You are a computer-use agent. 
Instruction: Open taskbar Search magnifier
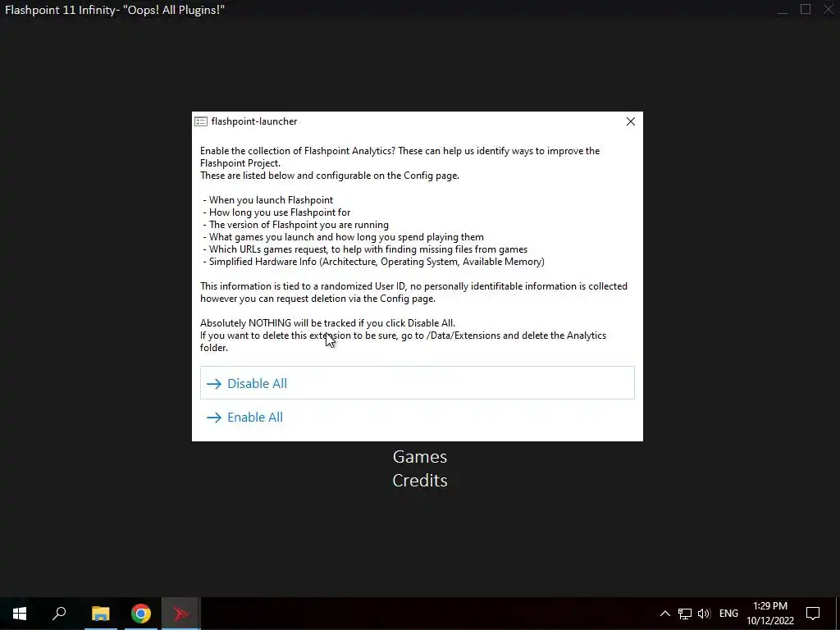[x=59, y=614]
